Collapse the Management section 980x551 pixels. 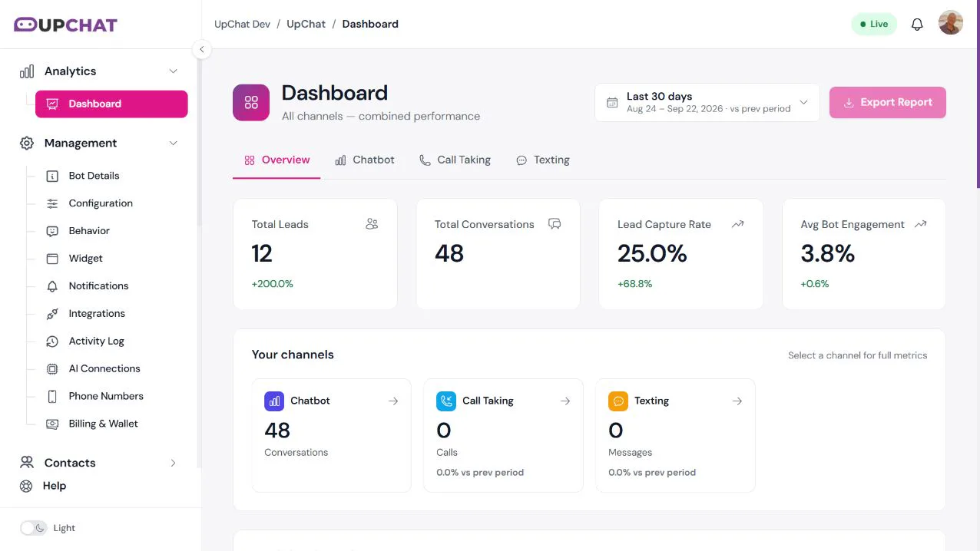[x=173, y=144]
